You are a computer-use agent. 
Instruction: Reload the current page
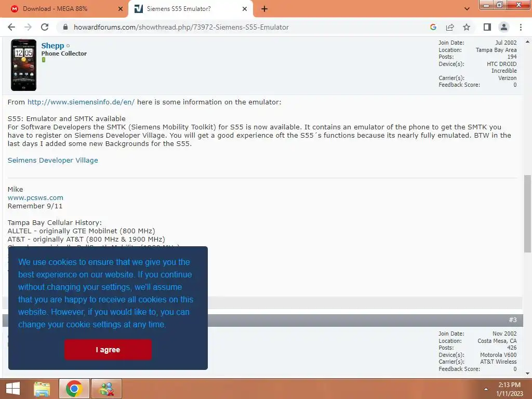(x=45, y=27)
